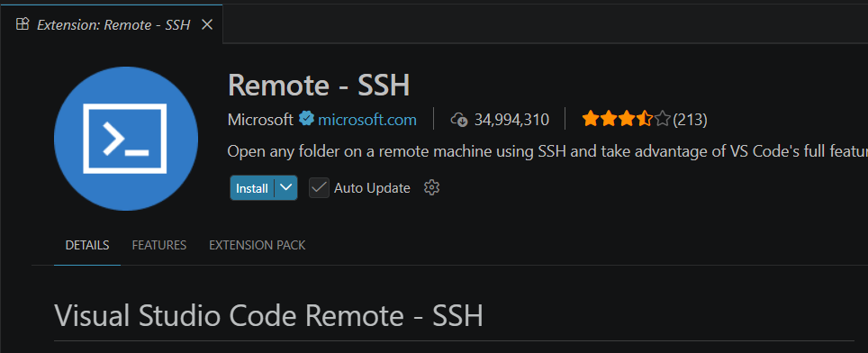
Task: Click the Remote - SSH terminal logo
Action: (126, 139)
